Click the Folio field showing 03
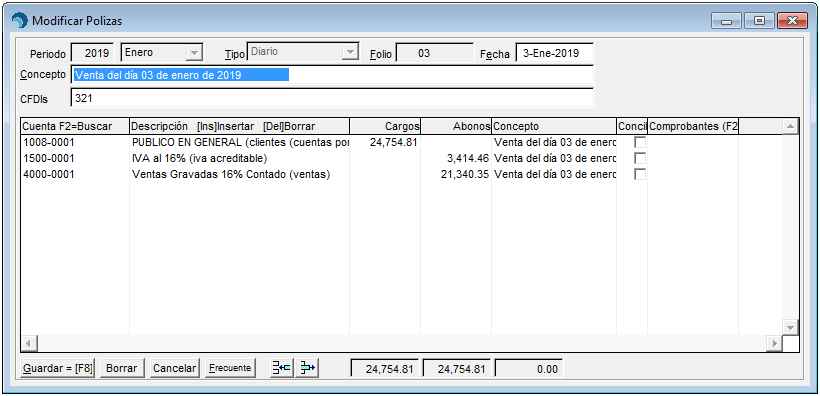Image resolution: width=820 pixels, height=396 pixels. [435, 53]
